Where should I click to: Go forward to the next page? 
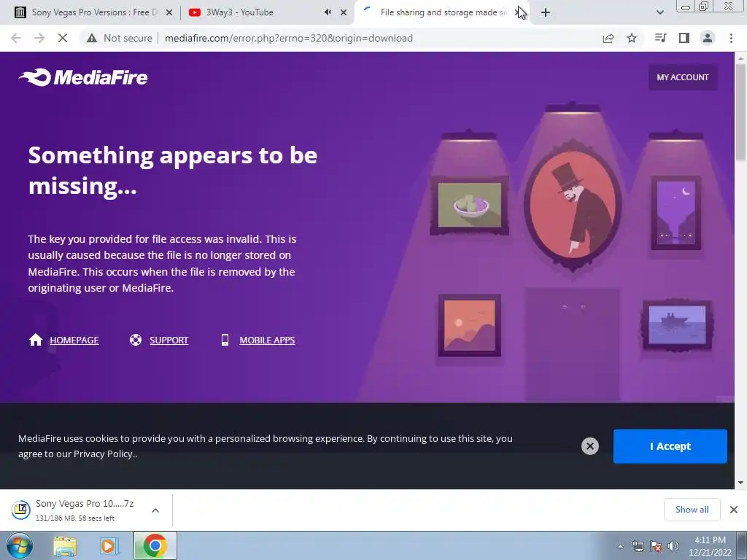point(39,38)
